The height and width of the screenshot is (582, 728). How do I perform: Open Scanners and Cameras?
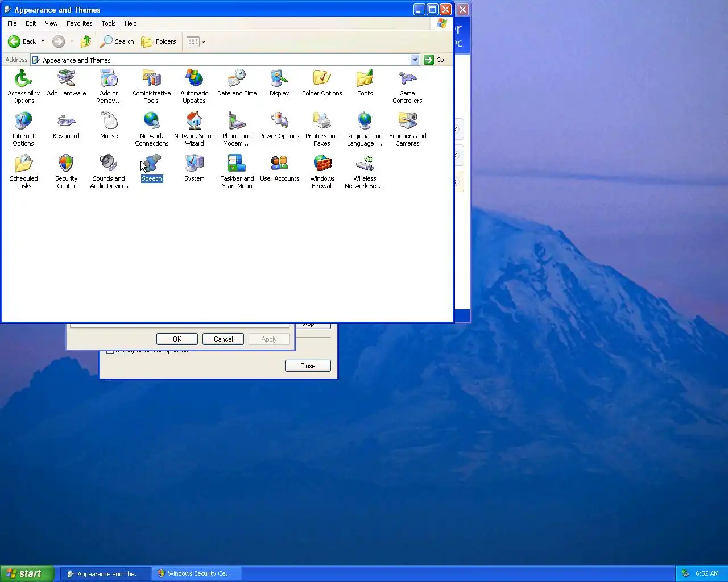tap(407, 128)
